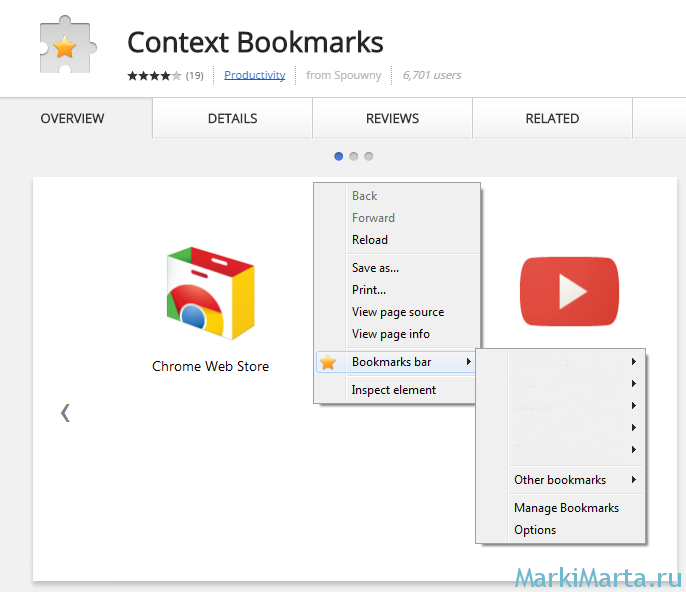Click the star rating icons

point(154,76)
